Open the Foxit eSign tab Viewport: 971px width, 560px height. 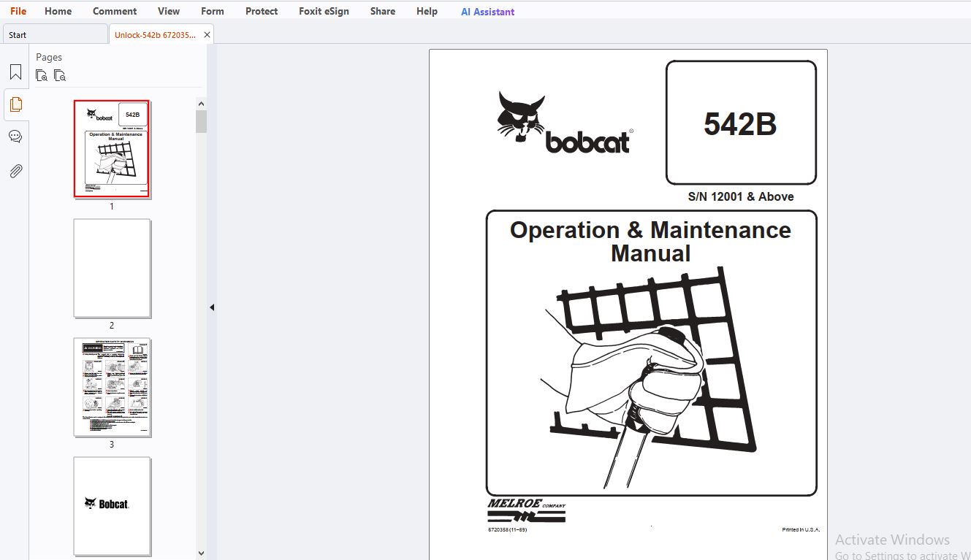click(x=324, y=11)
